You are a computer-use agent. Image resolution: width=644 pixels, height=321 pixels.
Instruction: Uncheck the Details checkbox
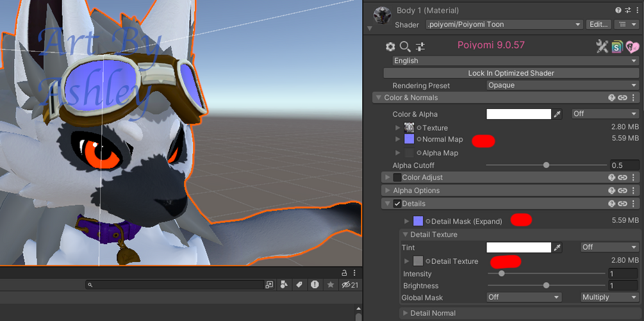pyautogui.click(x=397, y=204)
